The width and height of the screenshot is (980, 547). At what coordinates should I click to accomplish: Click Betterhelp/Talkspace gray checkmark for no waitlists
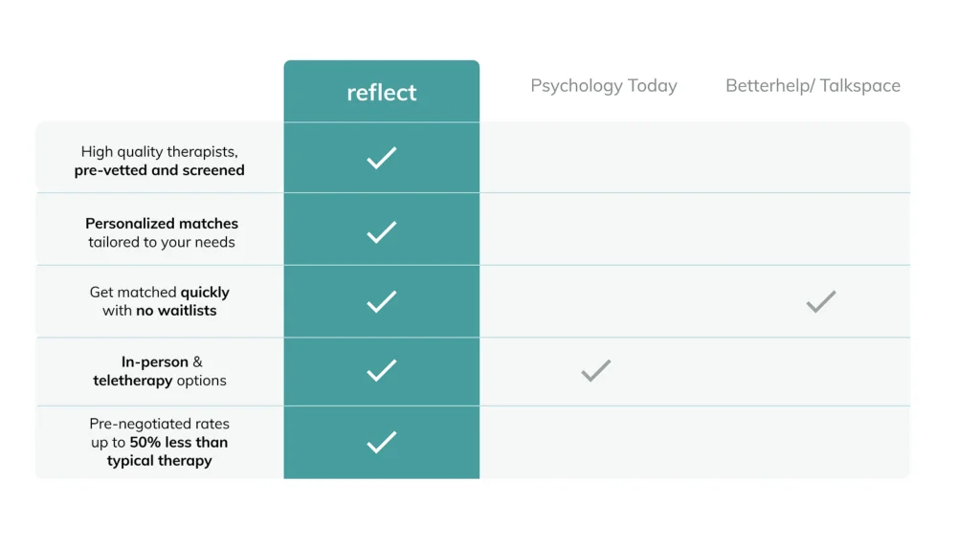pyautogui.click(x=820, y=302)
